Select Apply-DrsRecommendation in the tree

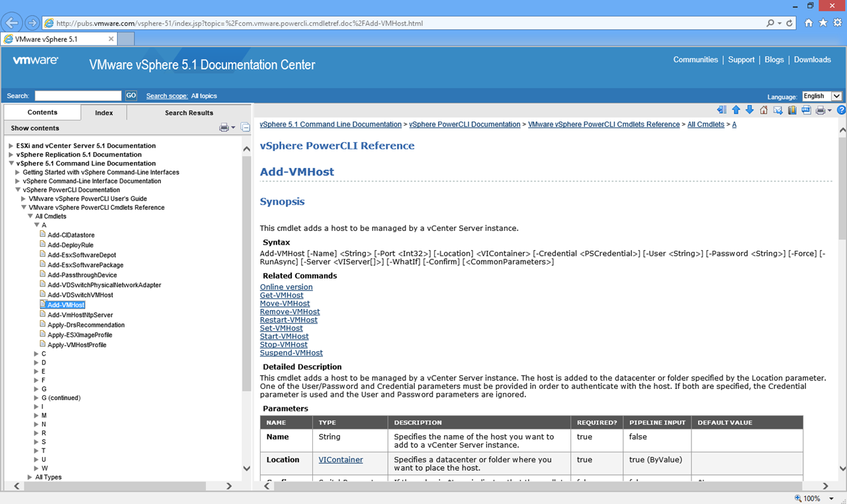click(x=86, y=325)
